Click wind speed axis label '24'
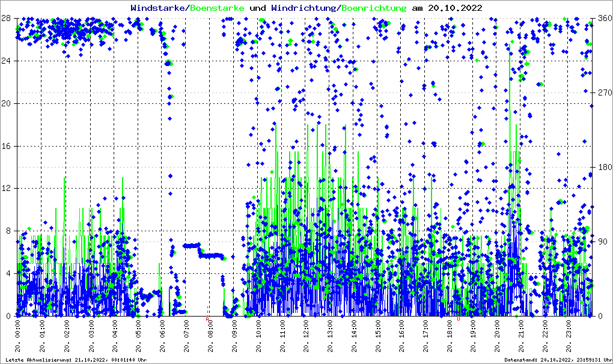 coord(6,61)
